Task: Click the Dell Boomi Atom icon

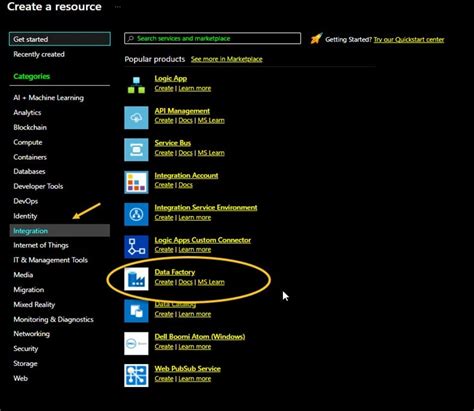Action: pos(136,343)
